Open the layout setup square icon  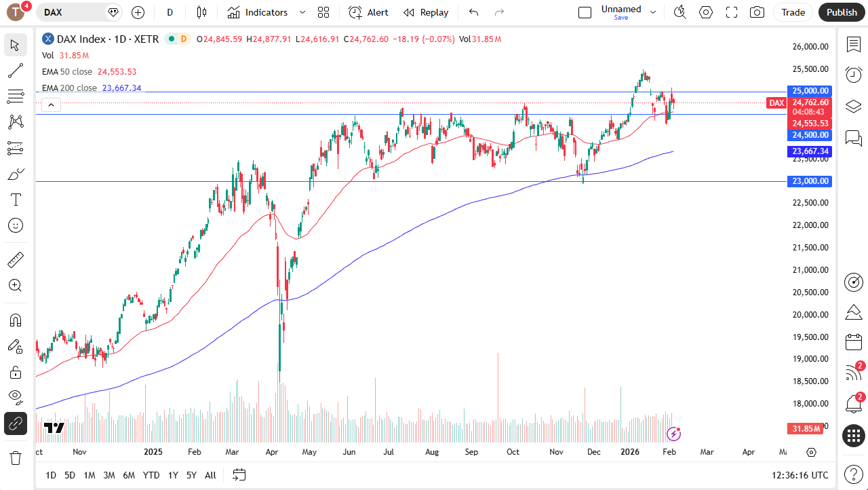(585, 12)
